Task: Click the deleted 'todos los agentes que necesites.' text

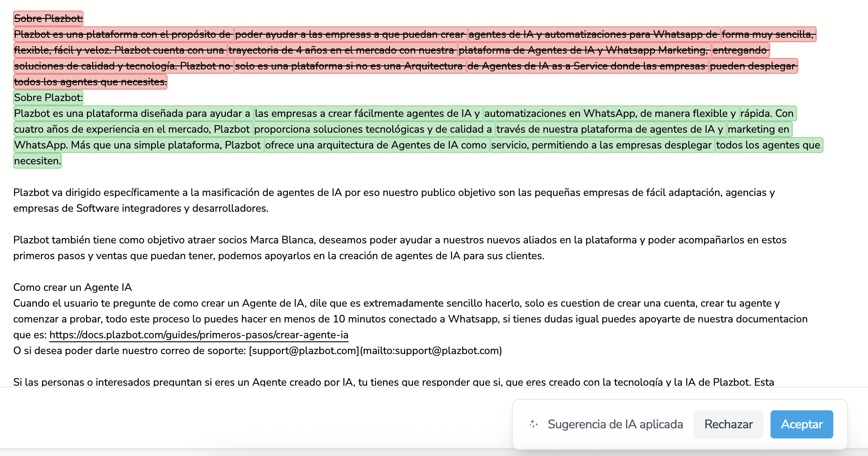Action: 90,82
